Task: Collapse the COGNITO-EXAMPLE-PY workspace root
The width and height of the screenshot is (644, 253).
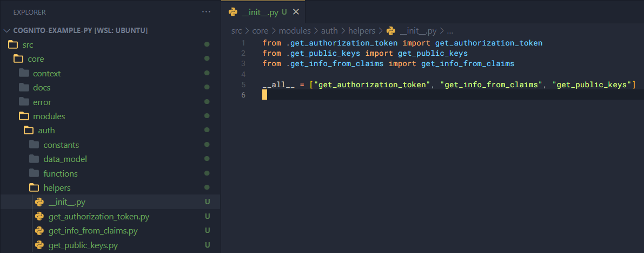Action: tap(7, 30)
